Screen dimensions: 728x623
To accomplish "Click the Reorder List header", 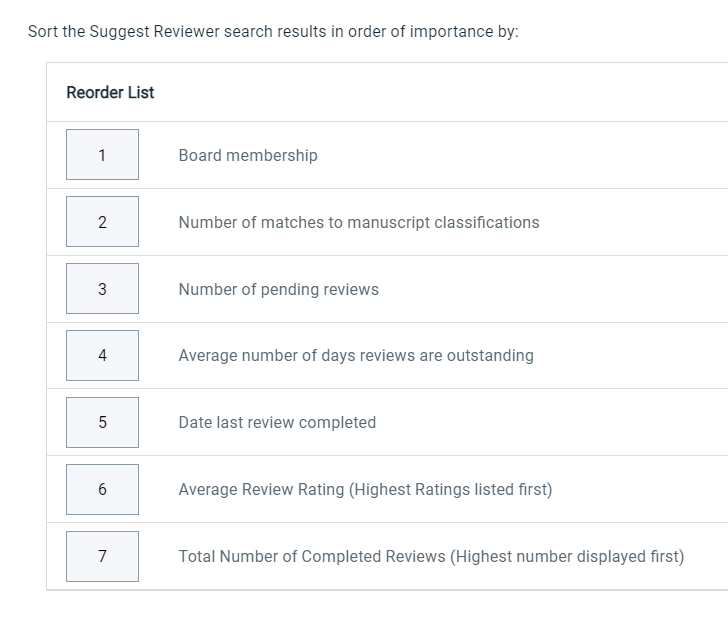I will click(110, 92).
